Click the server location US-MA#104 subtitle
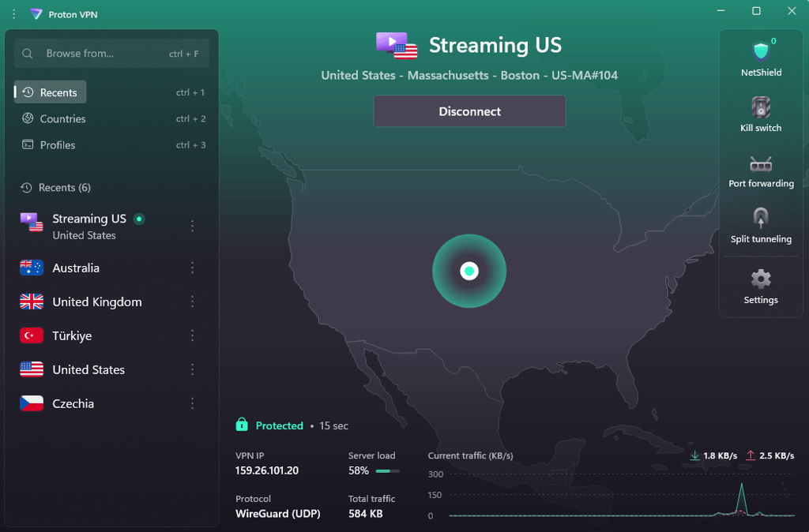Screen dimensions: 809x532 [469, 75]
